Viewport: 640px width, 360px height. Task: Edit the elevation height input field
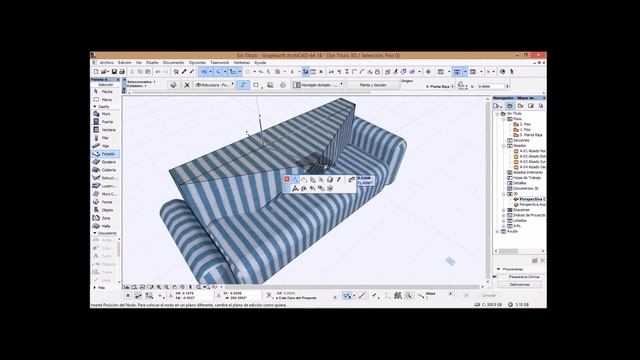pyautogui.click(x=491, y=87)
